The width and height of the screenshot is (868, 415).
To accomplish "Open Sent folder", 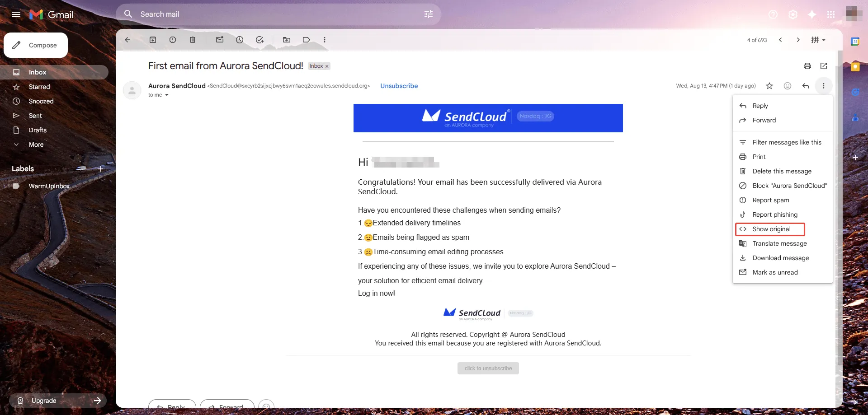I will [x=54, y=116].
